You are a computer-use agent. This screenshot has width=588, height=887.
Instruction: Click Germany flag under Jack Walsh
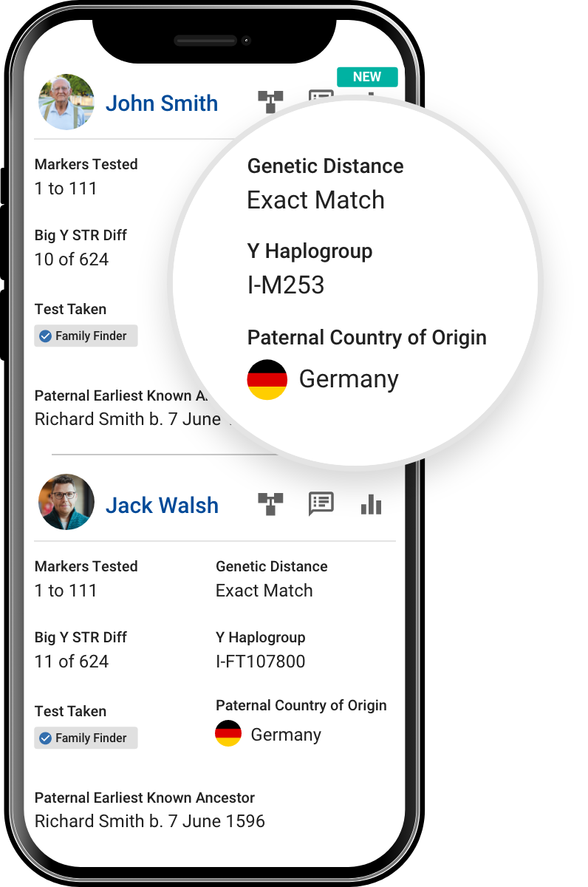(228, 733)
